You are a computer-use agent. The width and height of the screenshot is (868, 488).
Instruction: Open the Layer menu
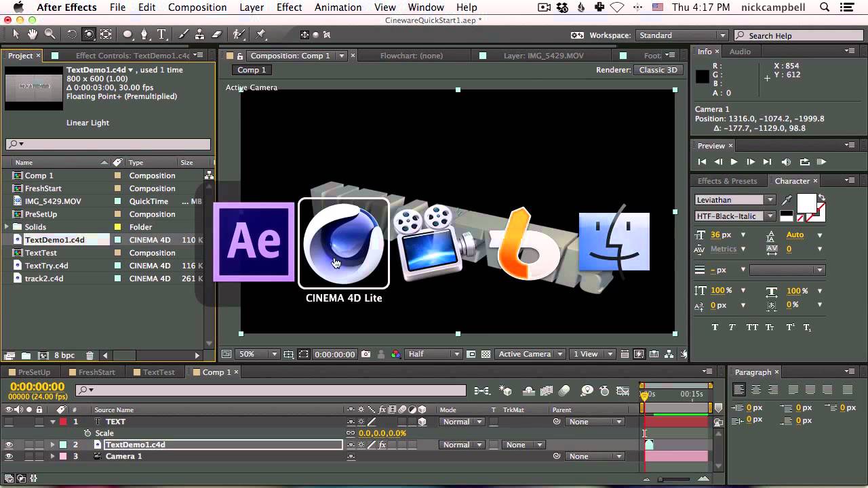(252, 7)
